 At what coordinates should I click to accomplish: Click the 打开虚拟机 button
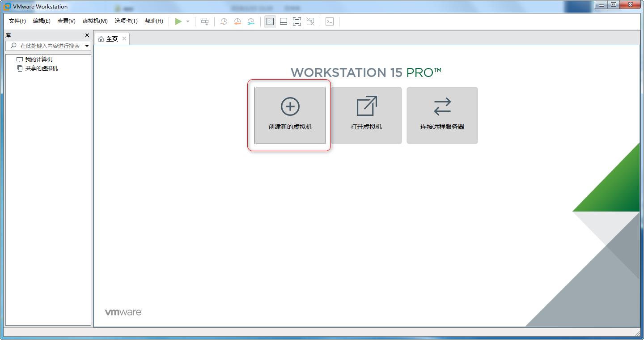click(x=366, y=115)
